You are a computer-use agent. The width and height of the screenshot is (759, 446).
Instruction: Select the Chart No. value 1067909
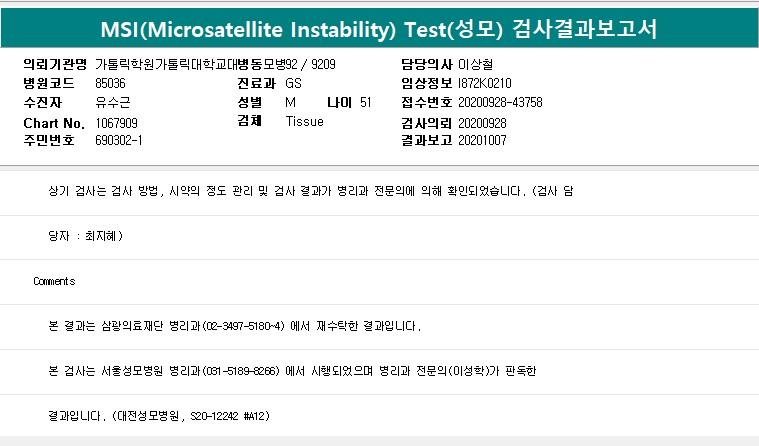pyautogui.click(x=117, y=122)
